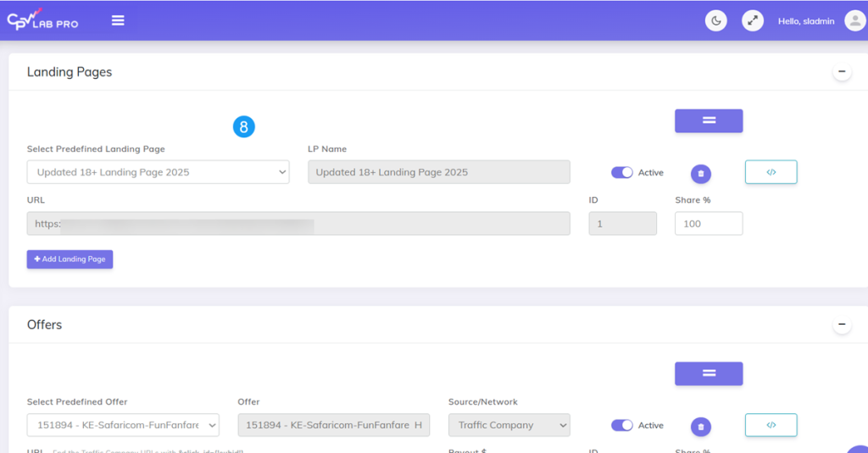
Task: Click the landing page ID field
Action: click(623, 224)
